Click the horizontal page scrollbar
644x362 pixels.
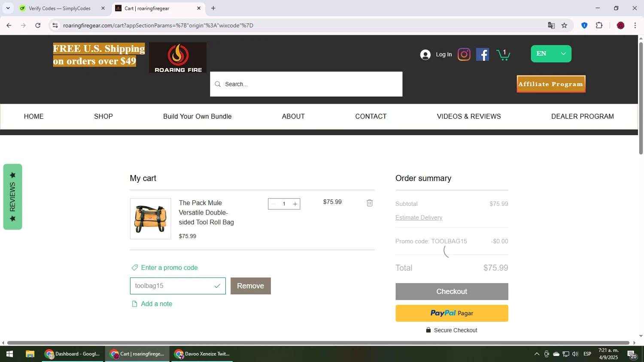click(x=319, y=343)
